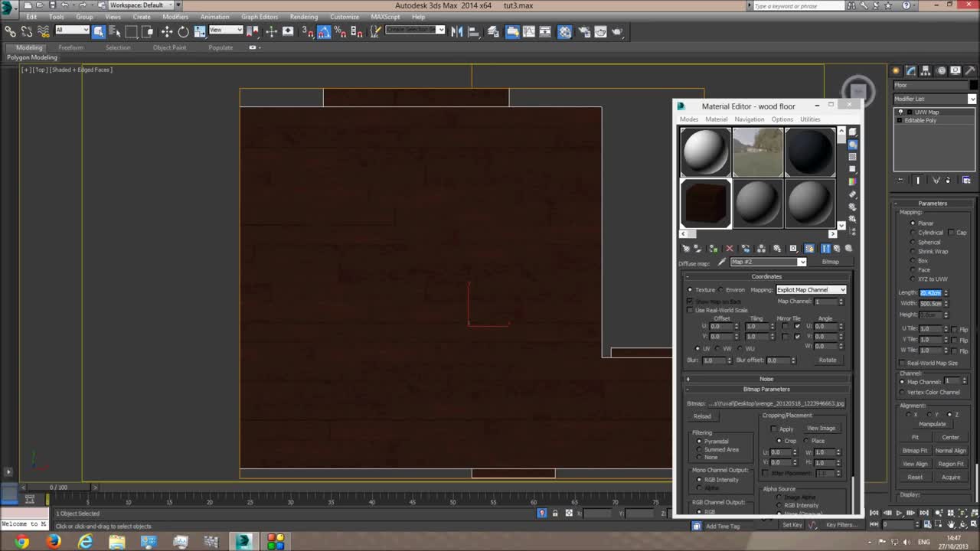
Task: Click the Align tool icon
Action: click(473, 31)
